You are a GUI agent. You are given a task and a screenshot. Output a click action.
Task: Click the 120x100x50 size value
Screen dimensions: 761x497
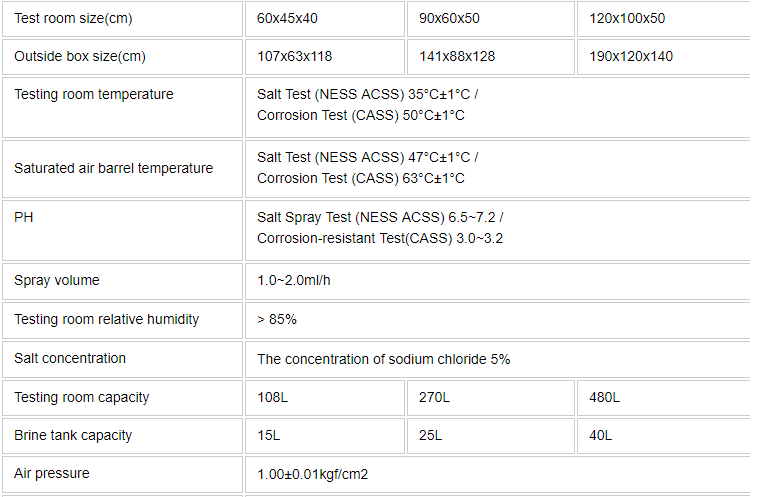tap(627, 18)
